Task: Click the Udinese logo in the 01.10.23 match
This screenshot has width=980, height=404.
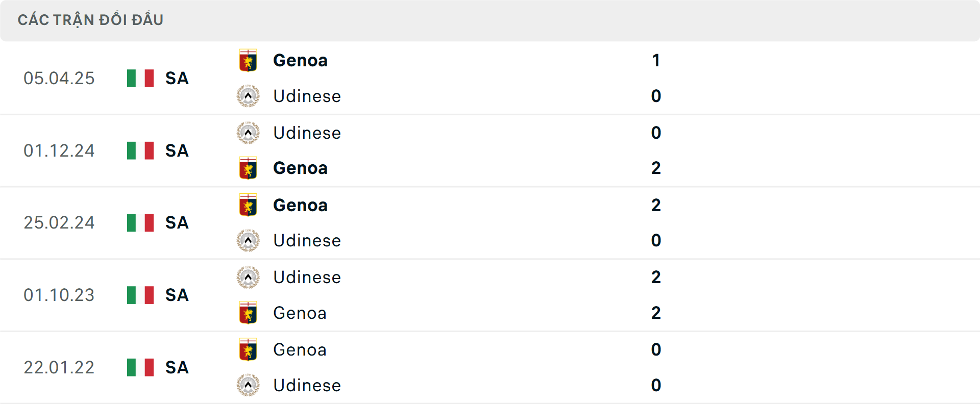Action: click(x=249, y=277)
